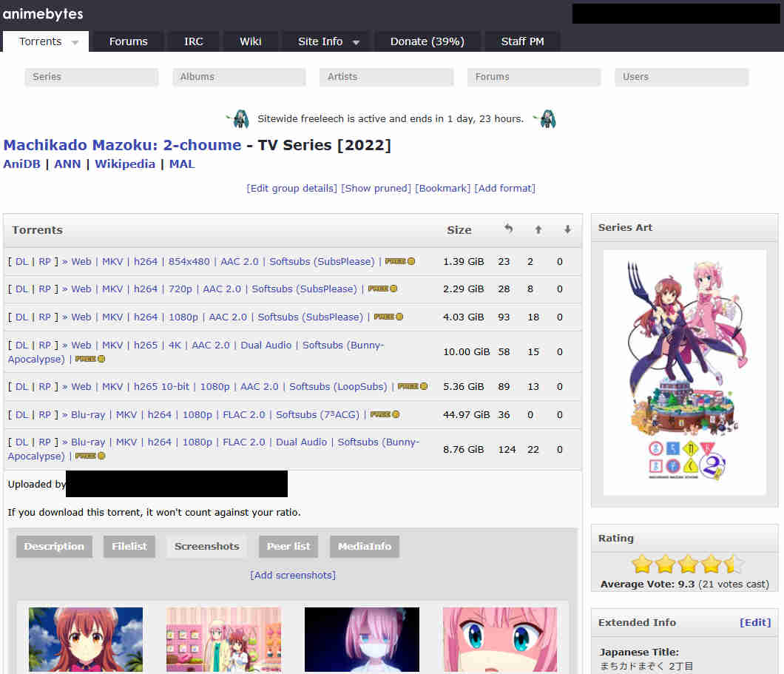Image resolution: width=784 pixels, height=674 pixels.
Task: Open the Wikipedia link
Action: click(125, 164)
